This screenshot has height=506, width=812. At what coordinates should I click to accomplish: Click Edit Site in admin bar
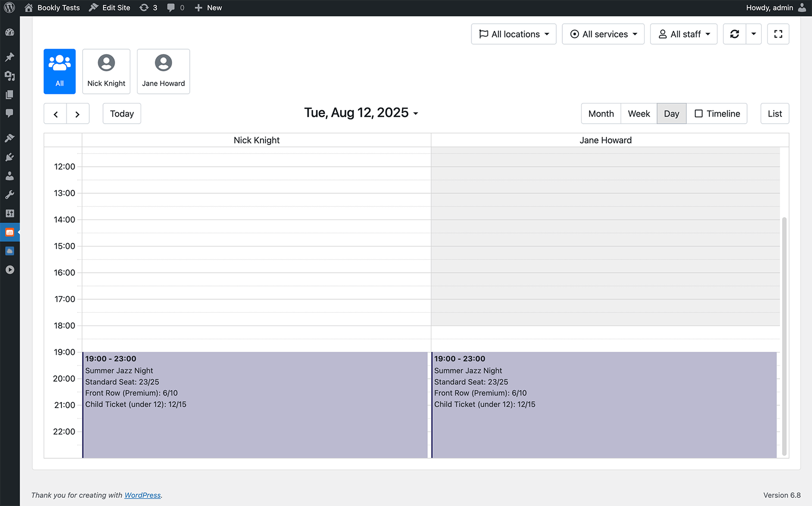[x=110, y=8]
